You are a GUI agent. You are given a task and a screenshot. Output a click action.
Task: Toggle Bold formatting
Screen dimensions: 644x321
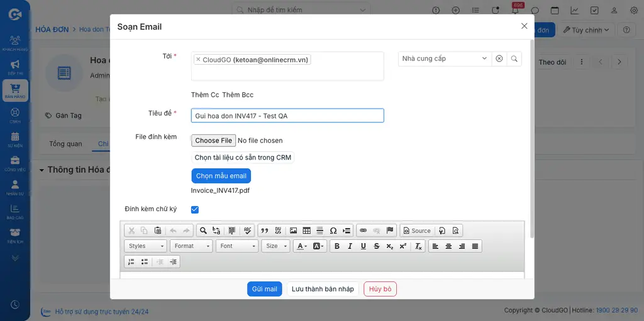pos(337,246)
